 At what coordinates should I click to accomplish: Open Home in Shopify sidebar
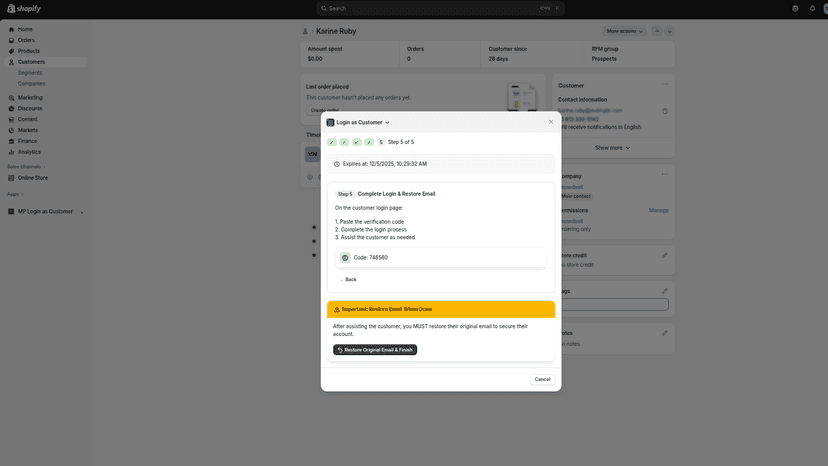pyautogui.click(x=25, y=30)
